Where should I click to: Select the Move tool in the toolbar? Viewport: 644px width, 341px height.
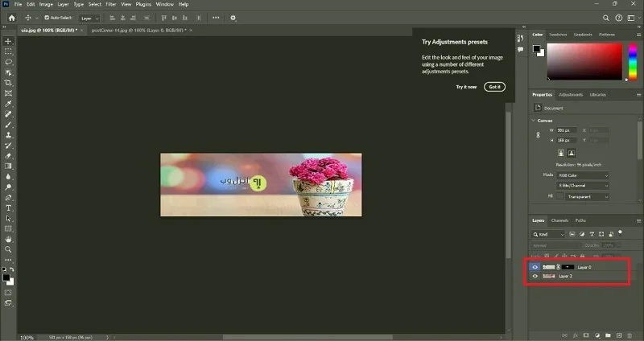coord(8,41)
